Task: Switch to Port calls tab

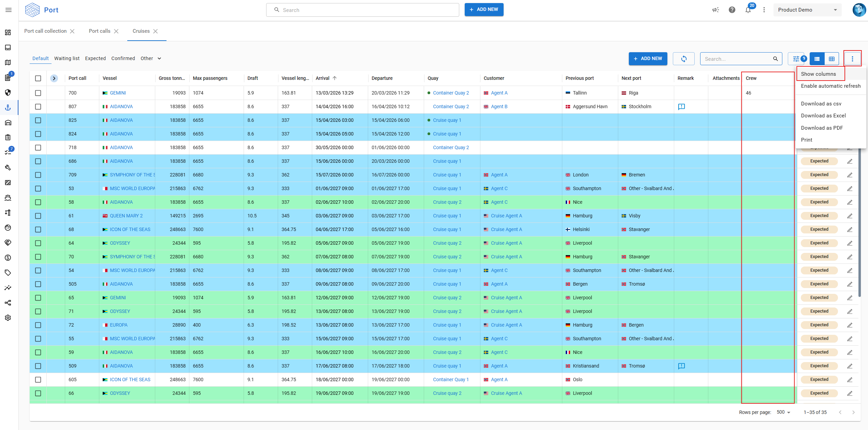Action: (99, 31)
